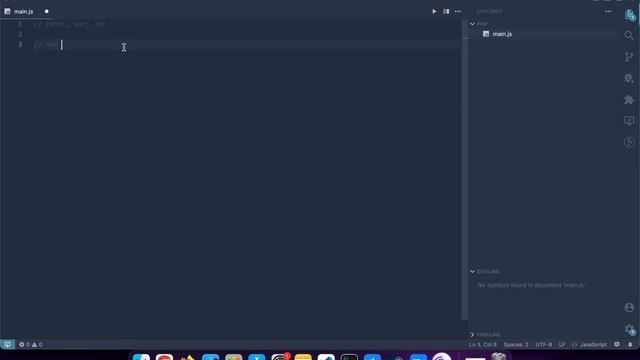Split the editor to the right
This screenshot has width=640, height=360.
446,11
